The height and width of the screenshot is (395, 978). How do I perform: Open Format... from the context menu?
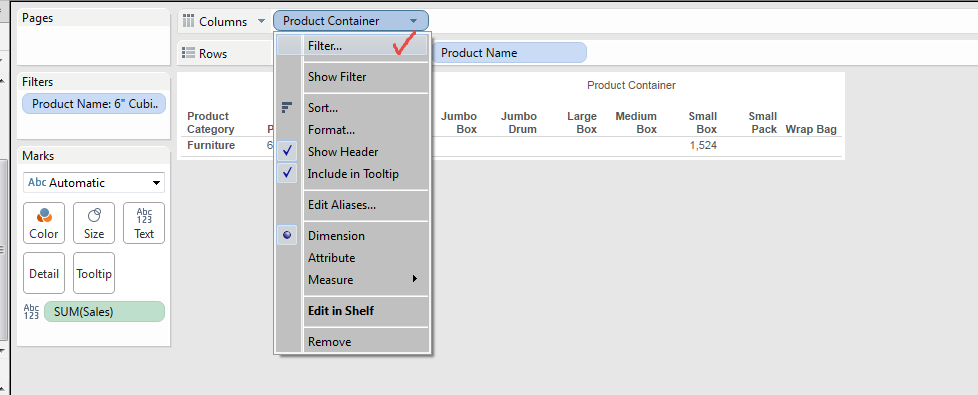(x=352, y=130)
